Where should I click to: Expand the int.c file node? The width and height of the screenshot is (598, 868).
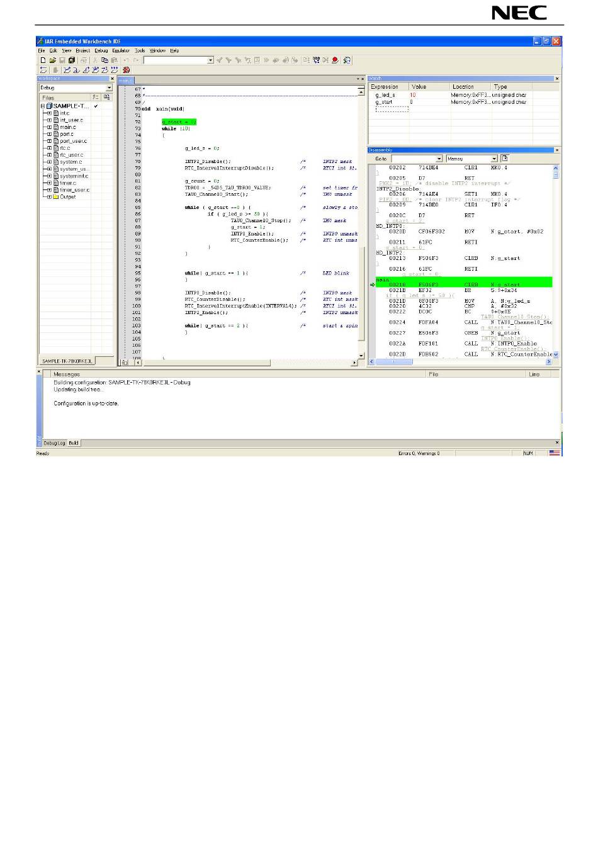pyautogui.click(x=49, y=113)
